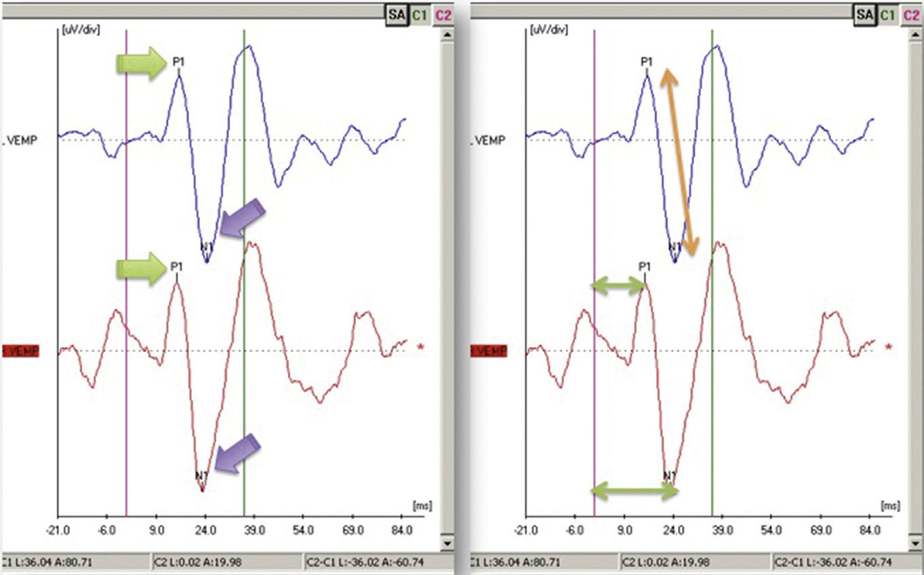The width and height of the screenshot is (924, 575).
Task: Click the upper green arrow pointing at P1
Action: click(141, 63)
